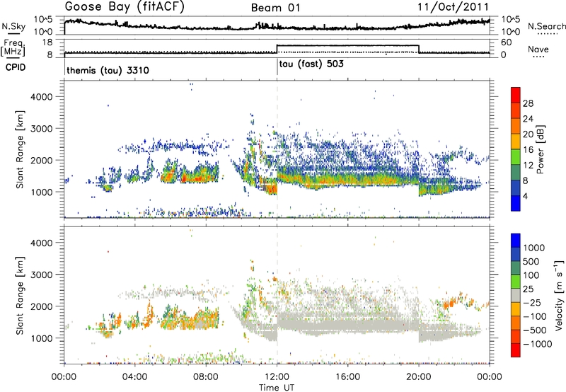The image size is (566, 392).
Task: Click the velocity colorbar value '1000'
Action: 534,248
